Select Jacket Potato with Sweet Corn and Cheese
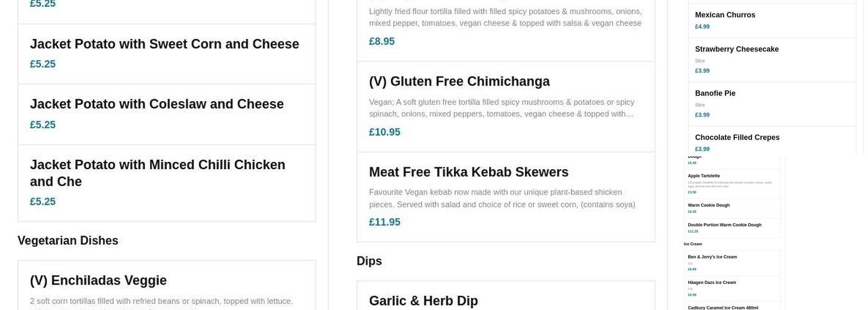Viewport: 868px width, 310px height. point(164,45)
